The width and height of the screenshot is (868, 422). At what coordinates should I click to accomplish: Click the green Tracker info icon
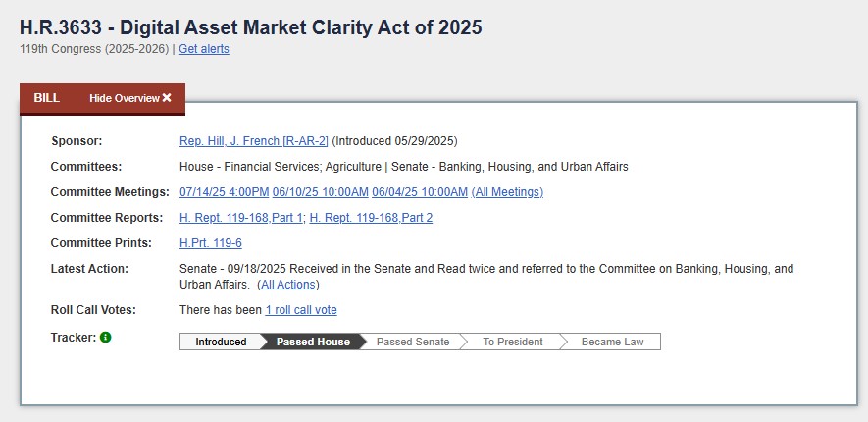106,338
